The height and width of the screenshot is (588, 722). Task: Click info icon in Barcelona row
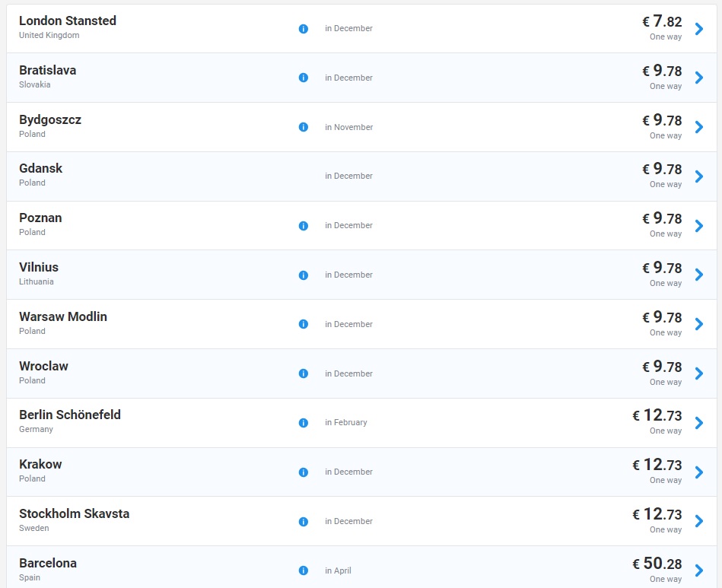(304, 571)
